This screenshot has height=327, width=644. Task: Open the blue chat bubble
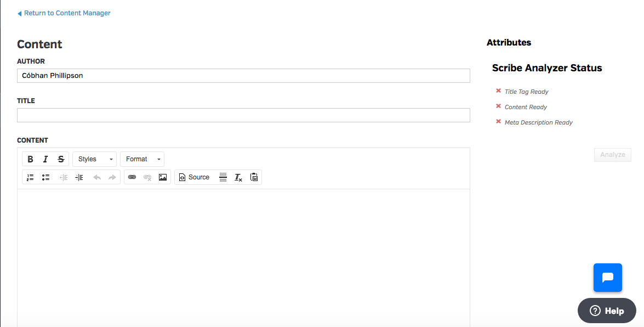(x=607, y=278)
